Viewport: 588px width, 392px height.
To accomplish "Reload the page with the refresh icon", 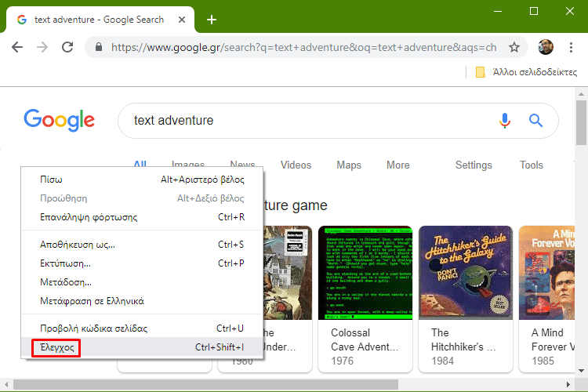I will click(67, 47).
